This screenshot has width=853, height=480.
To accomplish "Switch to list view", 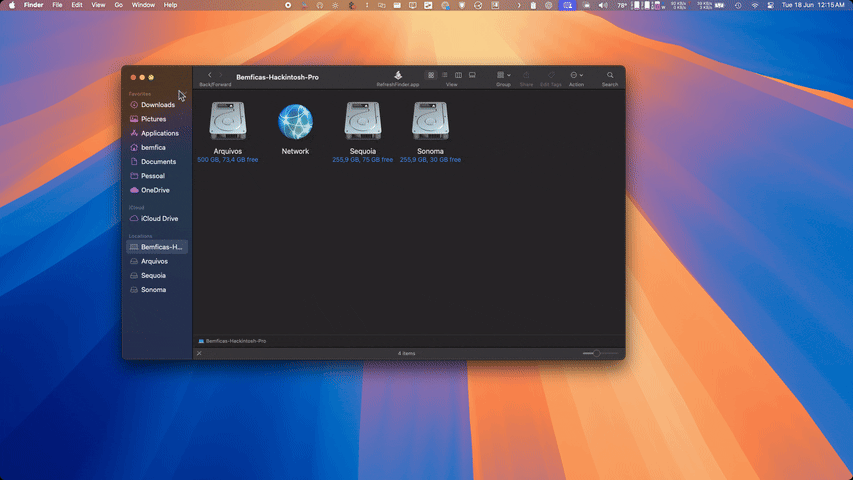I will click(x=444, y=75).
